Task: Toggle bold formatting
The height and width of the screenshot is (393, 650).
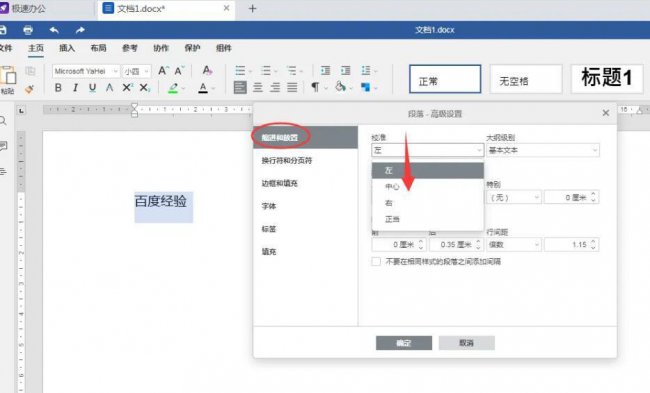Action: (x=58, y=87)
